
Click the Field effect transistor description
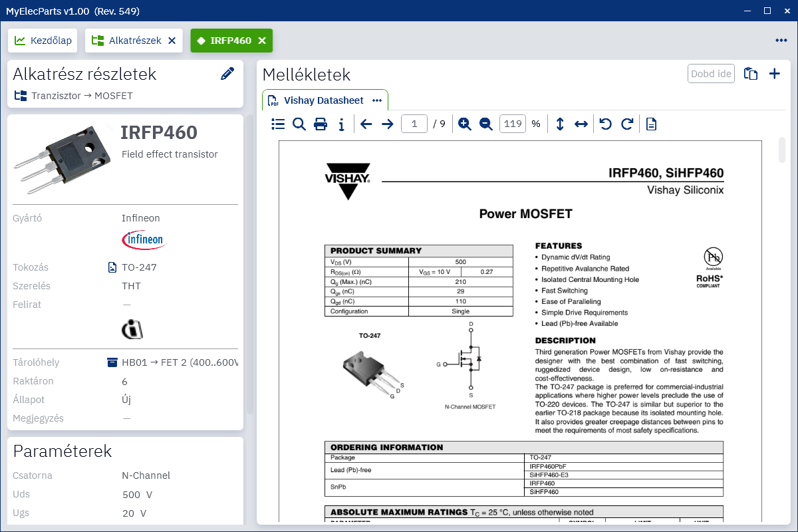pos(170,154)
